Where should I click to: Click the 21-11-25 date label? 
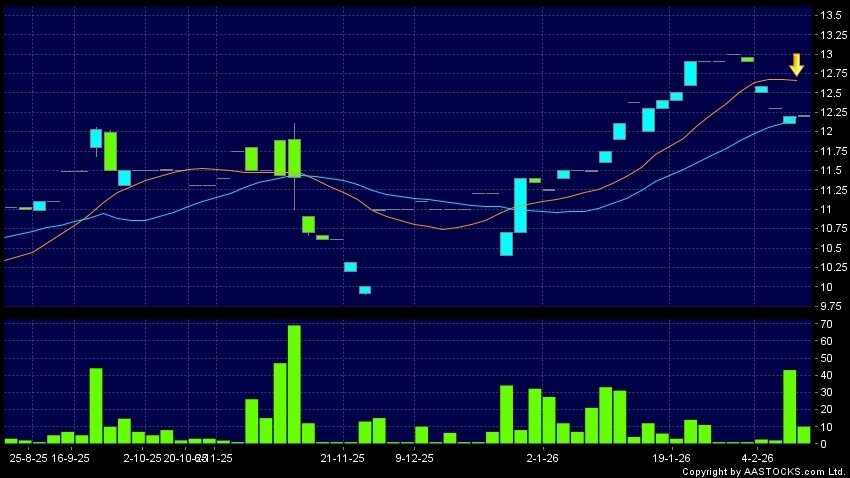pyautogui.click(x=342, y=457)
